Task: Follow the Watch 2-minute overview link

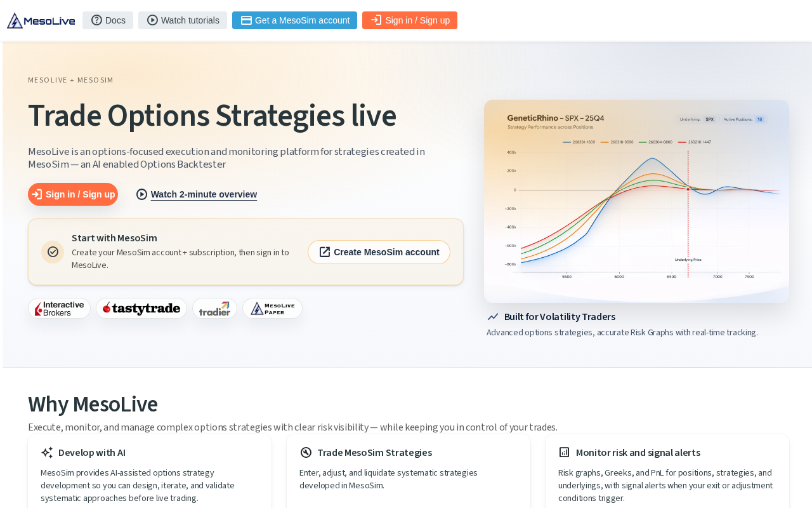Action: pyautogui.click(x=204, y=194)
